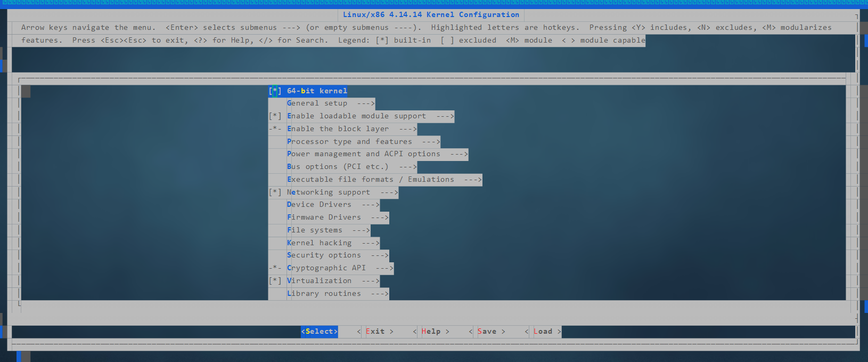The height and width of the screenshot is (362, 868).
Task: Click the Save button
Action: [487, 332]
